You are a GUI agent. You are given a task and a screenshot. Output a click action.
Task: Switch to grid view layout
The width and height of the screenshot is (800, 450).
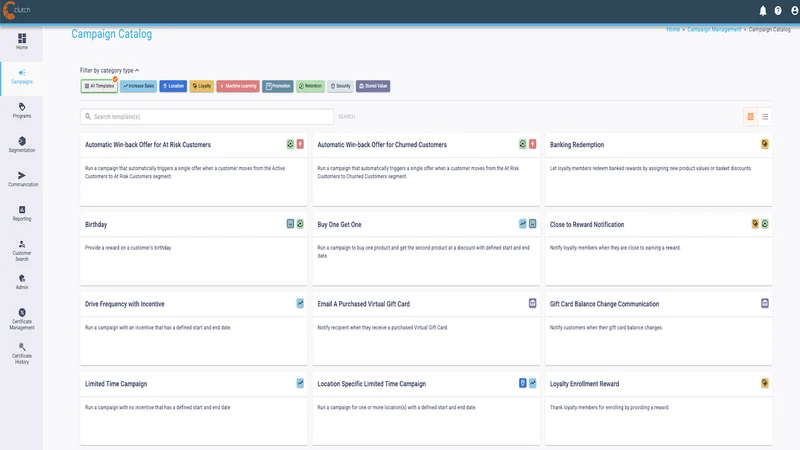coord(751,117)
